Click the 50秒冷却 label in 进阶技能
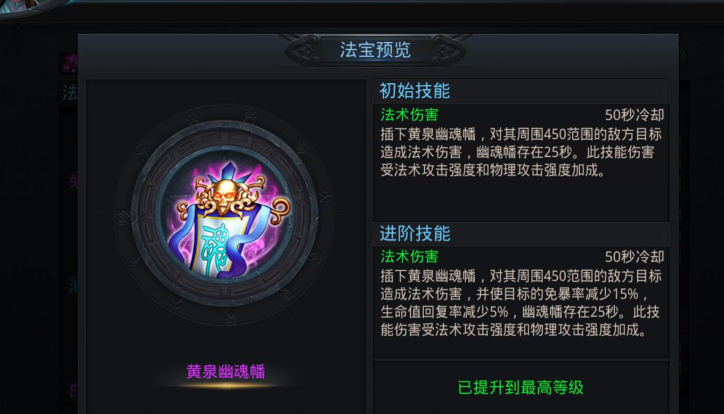 (634, 256)
